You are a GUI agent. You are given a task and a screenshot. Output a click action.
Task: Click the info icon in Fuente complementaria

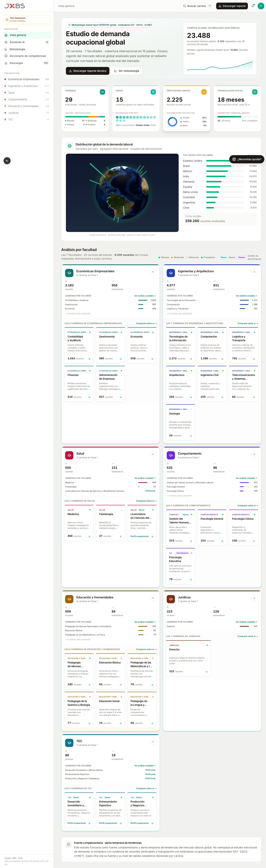(x=69, y=845)
